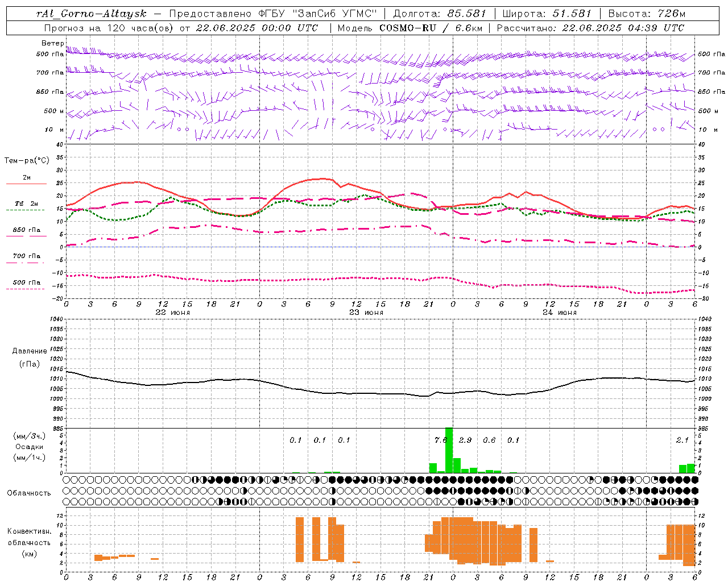This screenshot has width=728, height=582.
Task: Select the elevation text "Высота: 726м"
Action: [x=647, y=14]
